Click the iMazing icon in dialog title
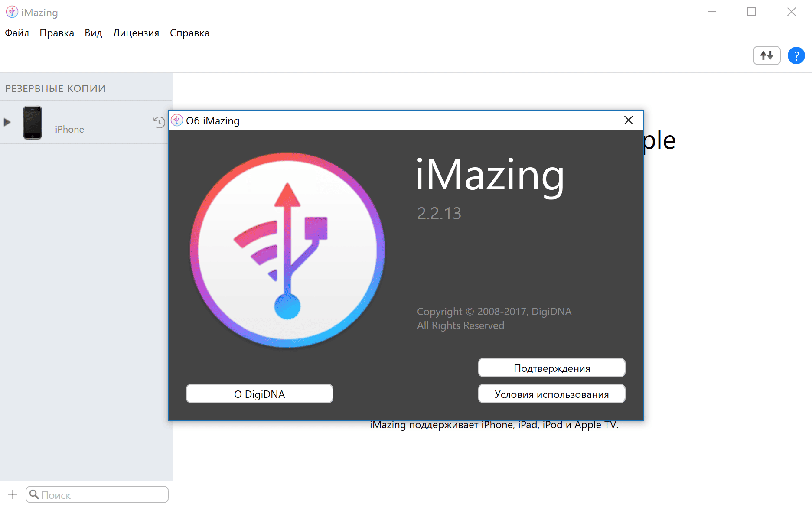This screenshot has height=527, width=812. 177,120
